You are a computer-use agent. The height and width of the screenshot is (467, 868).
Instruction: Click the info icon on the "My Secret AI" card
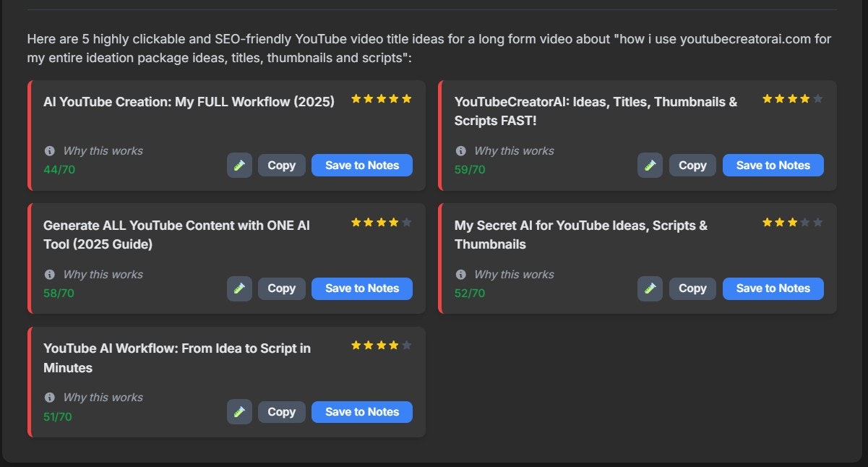coord(460,274)
